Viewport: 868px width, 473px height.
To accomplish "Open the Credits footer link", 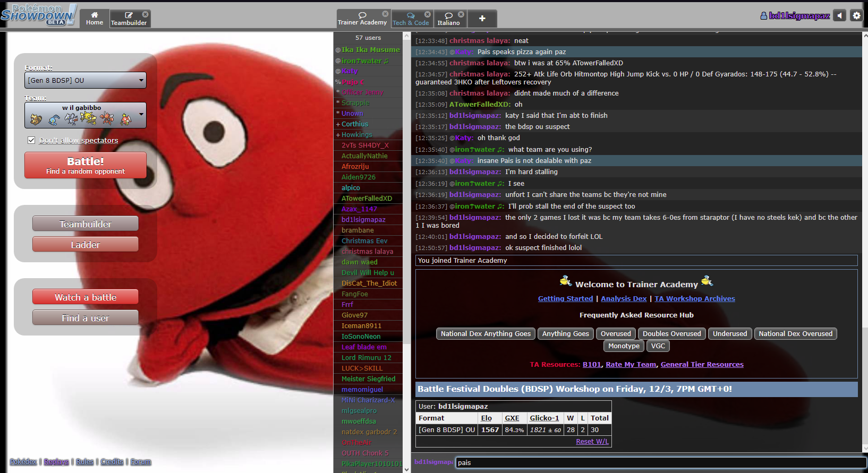I will click(x=112, y=462).
